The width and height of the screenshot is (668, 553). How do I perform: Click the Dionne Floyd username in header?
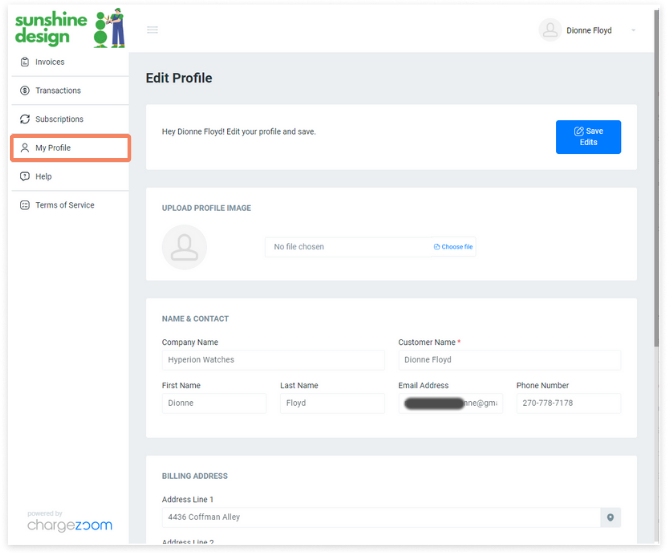pos(589,30)
